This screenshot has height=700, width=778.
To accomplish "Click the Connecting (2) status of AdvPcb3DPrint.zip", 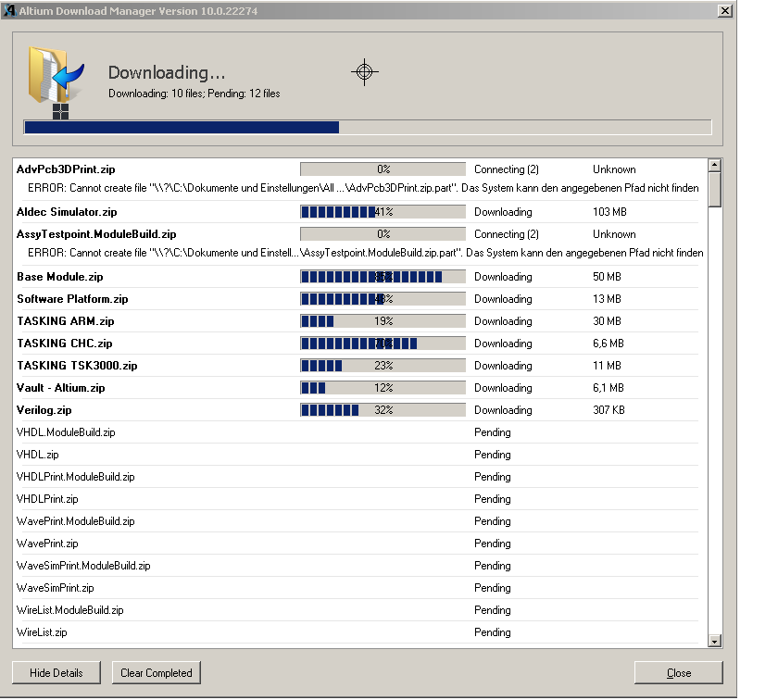I will click(x=507, y=169).
